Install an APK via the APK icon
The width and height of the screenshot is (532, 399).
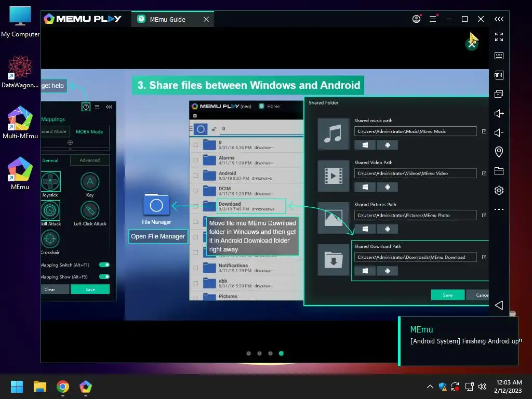click(x=499, y=75)
